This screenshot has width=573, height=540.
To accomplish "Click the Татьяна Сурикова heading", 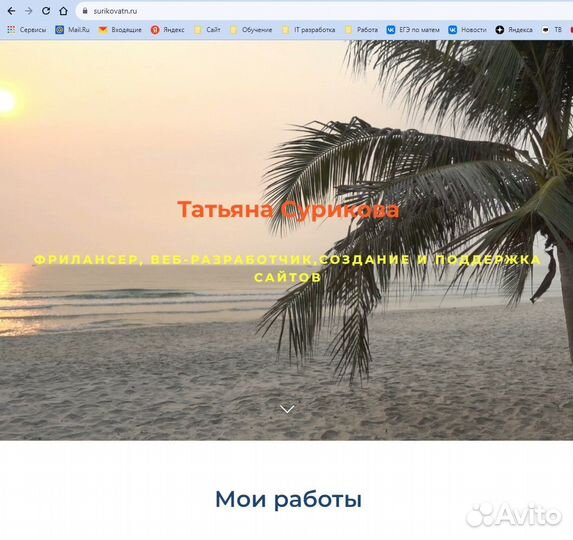I will click(288, 210).
